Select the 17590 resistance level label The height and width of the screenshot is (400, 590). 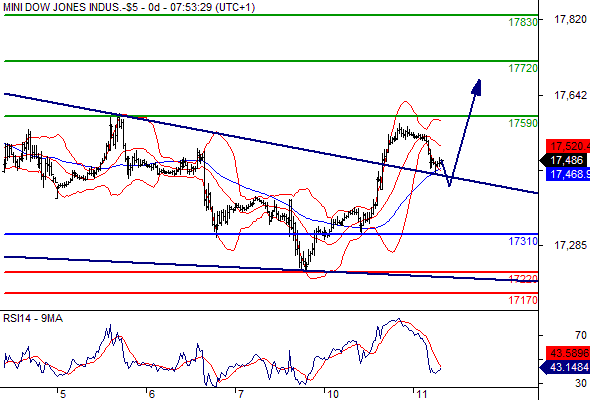[523, 123]
